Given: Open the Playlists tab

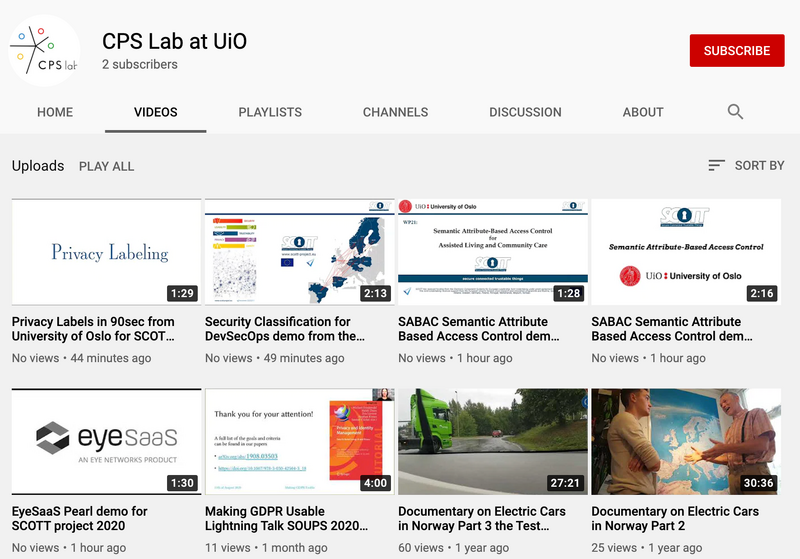Looking at the screenshot, I should (270, 112).
